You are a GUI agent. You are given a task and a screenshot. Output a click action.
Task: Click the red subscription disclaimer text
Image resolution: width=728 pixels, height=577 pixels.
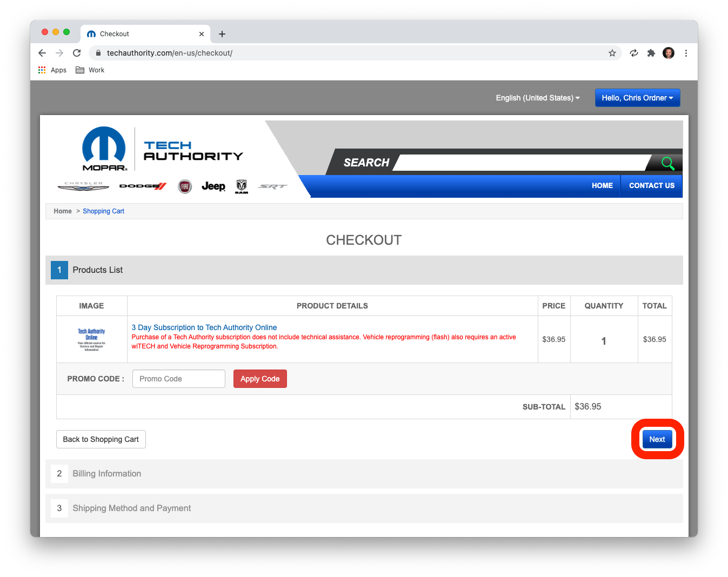click(324, 341)
